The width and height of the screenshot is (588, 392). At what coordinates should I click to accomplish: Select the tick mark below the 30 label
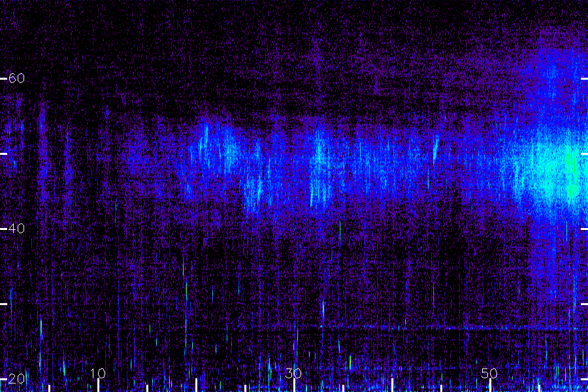[294, 385]
